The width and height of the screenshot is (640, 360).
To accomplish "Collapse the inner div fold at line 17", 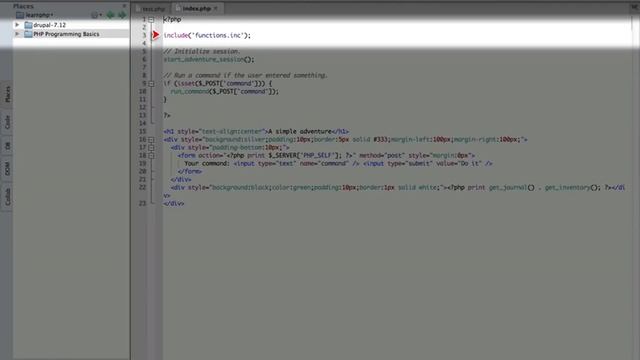I will point(151,148).
